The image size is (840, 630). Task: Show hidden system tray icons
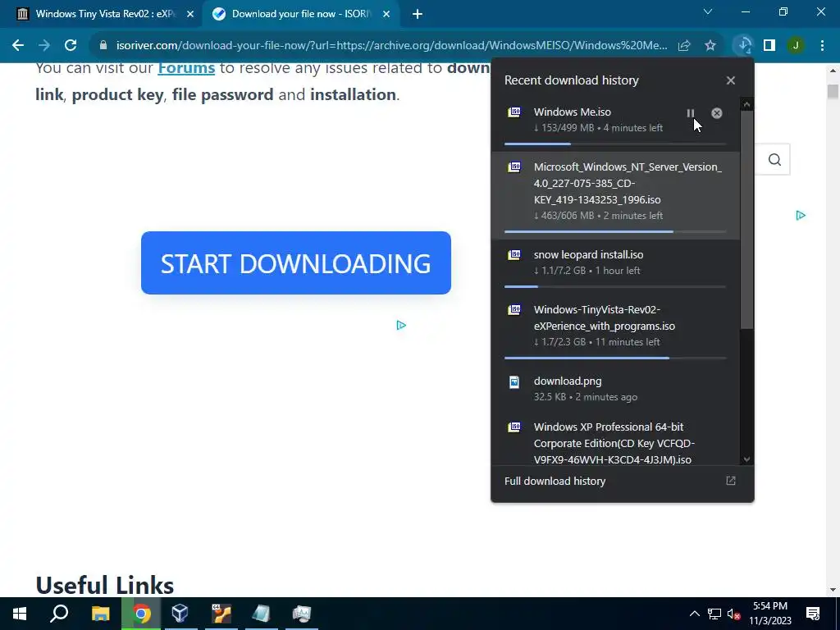pos(694,614)
